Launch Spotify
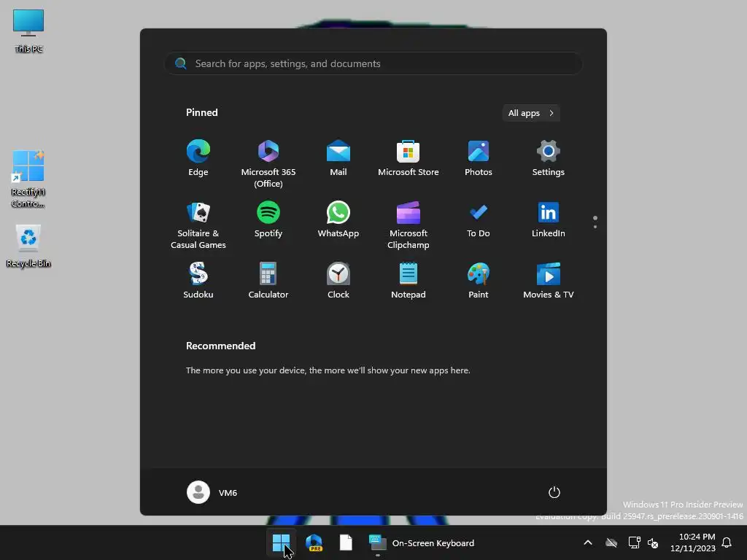This screenshot has height=560, width=747. click(268, 220)
